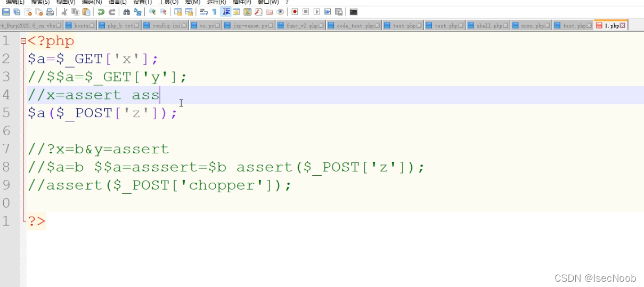This screenshot has height=287, width=644.
Task: Save the recorded macro icon
Action: pyautogui.click(x=339, y=12)
